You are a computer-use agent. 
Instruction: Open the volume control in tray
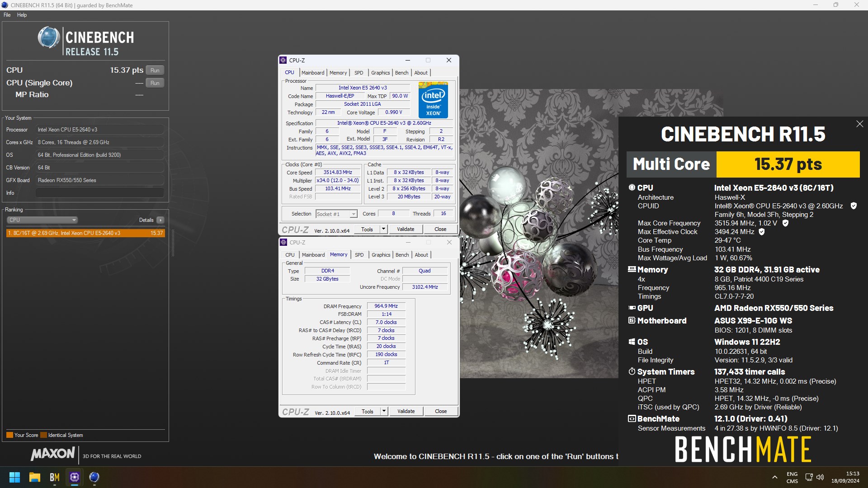click(x=820, y=477)
